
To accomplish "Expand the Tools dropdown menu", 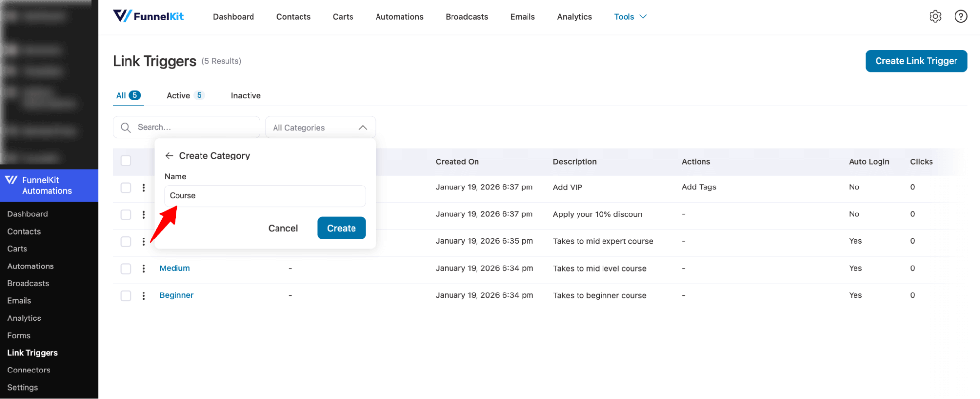I will (x=630, y=17).
